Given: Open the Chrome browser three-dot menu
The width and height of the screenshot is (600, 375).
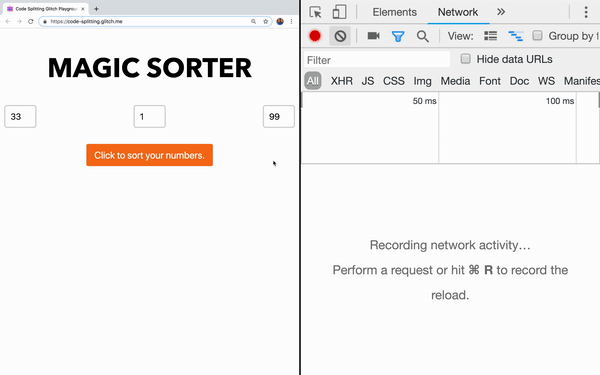Looking at the screenshot, I should [x=292, y=21].
